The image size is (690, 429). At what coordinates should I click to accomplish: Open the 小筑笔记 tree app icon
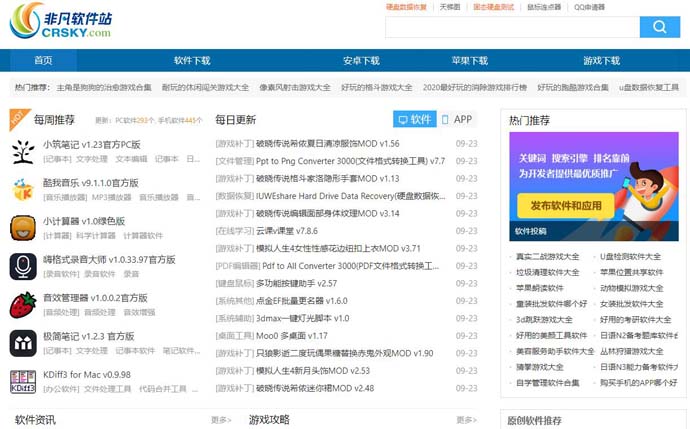point(23,151)
